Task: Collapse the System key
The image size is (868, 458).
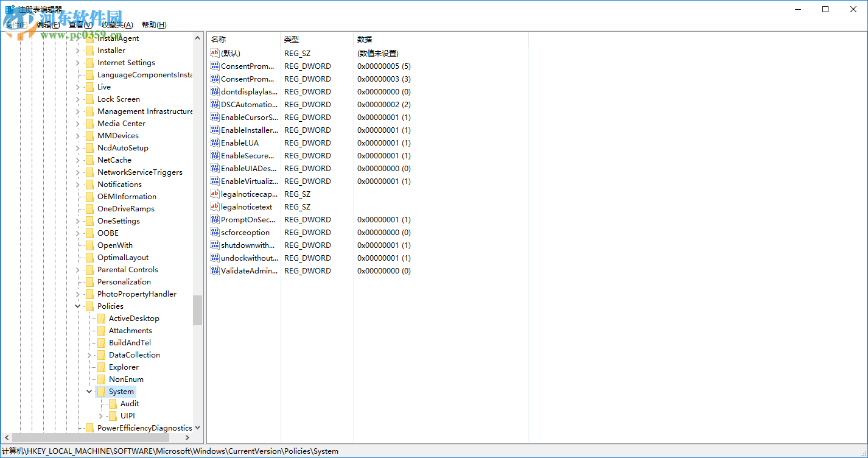Action: (89, 391)
